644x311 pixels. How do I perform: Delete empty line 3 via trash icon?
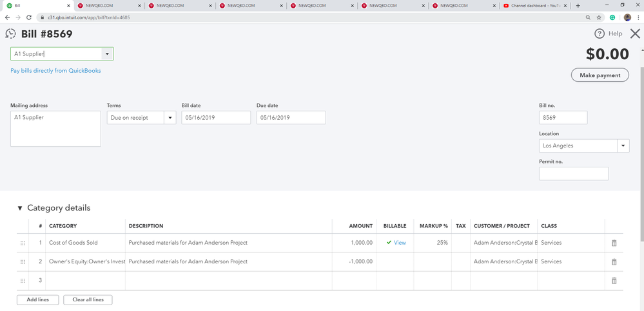[x=614, y=281]
